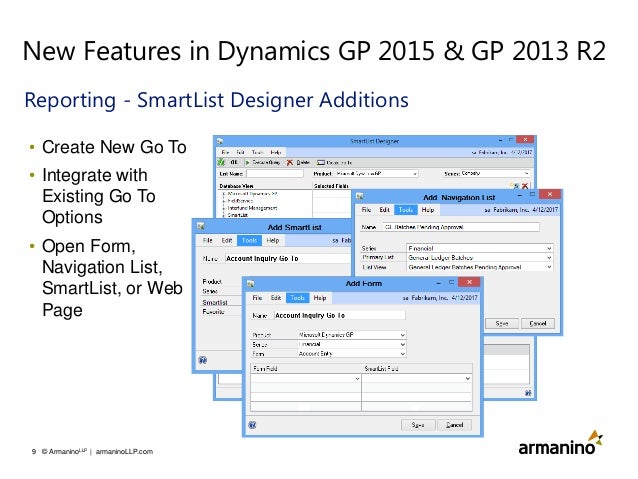
Task: Open the File menu in Add Navigation List
Action: pyautogui.click(x=366, y=210)
